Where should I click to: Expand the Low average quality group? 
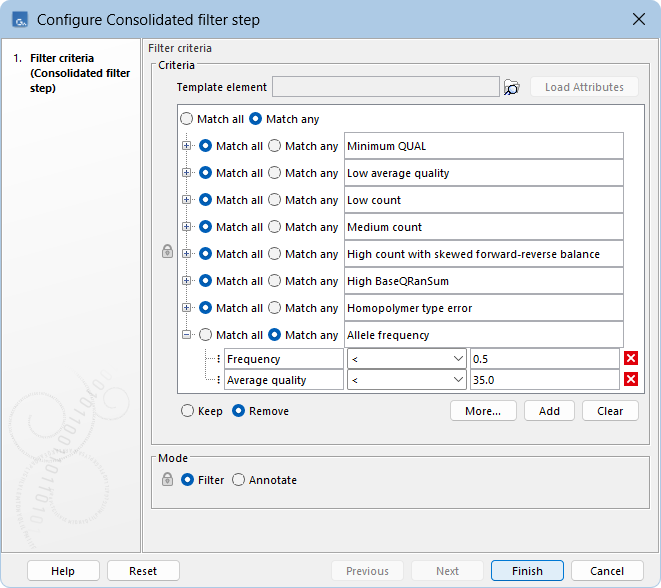[x=186, y=173]
